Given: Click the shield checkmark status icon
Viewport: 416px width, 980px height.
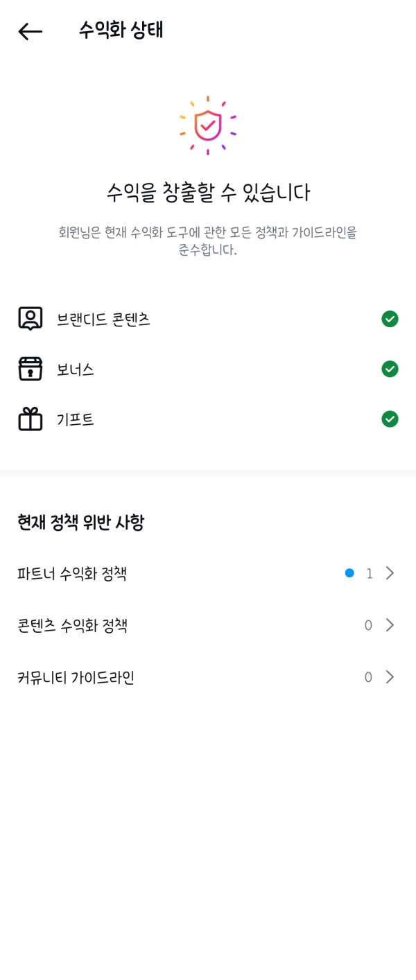Looking at the screenshot, I should (x=208, y=125).
